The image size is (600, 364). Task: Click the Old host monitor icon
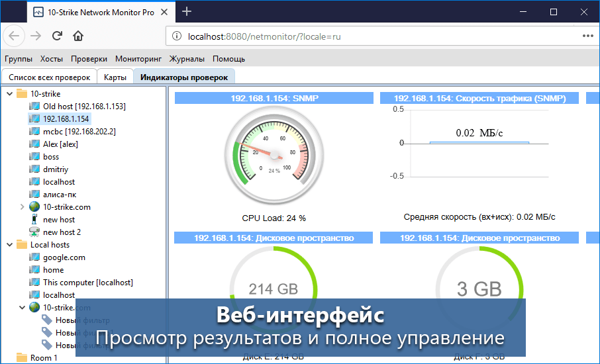[x=34, y=106]
